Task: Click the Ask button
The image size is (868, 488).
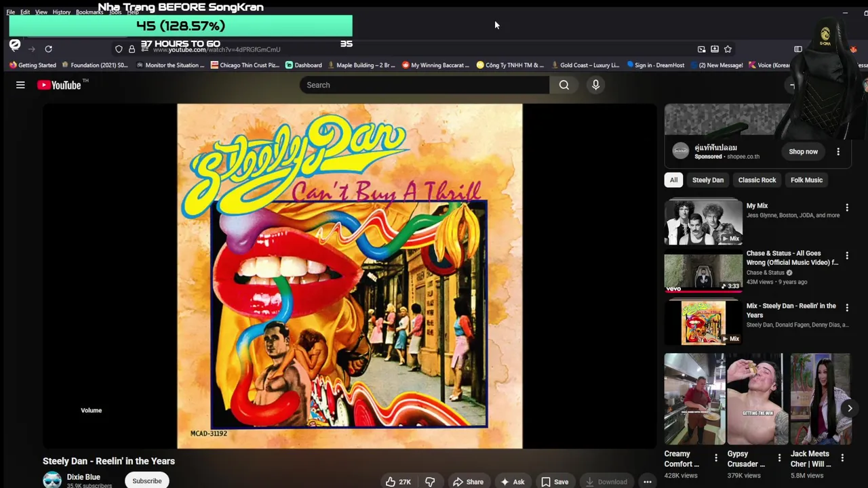Action: click(513, 481)
